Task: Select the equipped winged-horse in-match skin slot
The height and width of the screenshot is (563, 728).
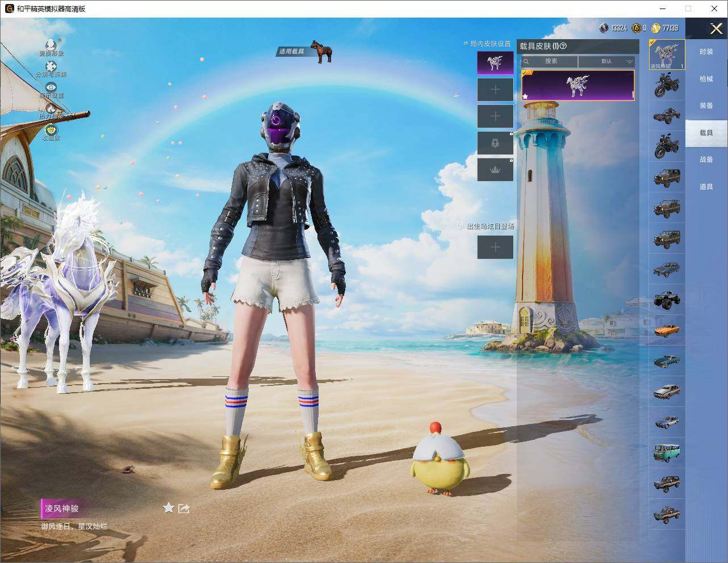Action: coord(495,63)
